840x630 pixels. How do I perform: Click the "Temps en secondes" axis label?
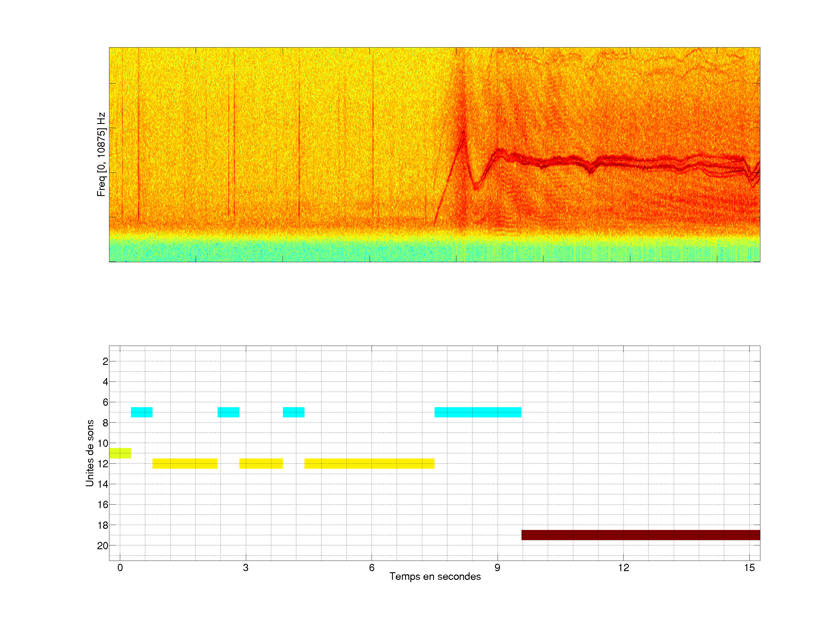435,576
